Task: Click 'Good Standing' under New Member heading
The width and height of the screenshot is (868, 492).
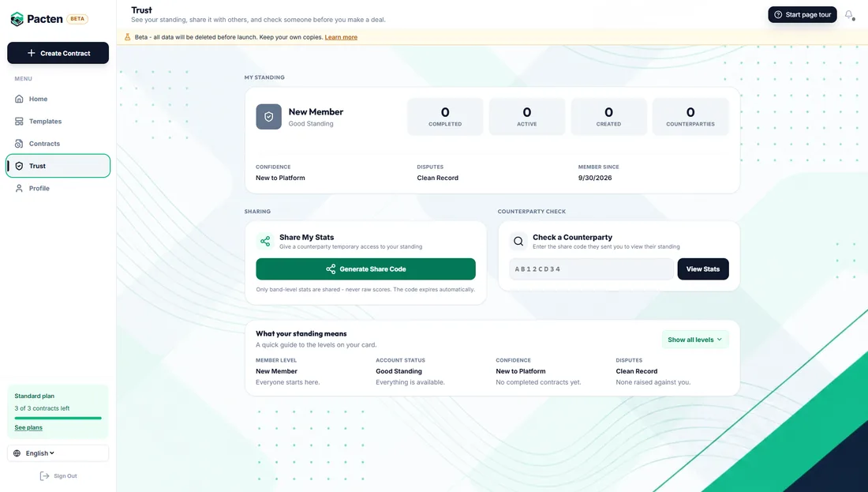Action: 311,123
